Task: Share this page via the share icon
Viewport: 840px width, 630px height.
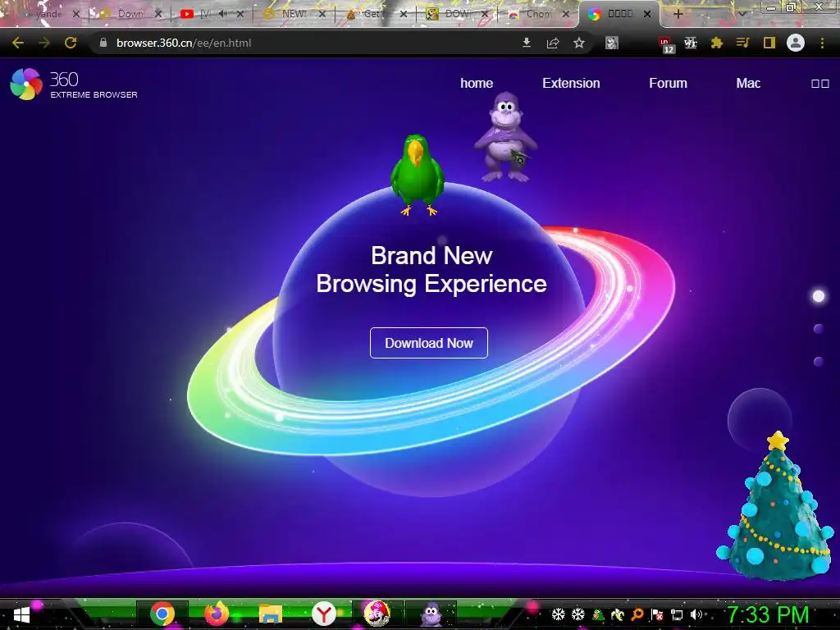Action: (x=553, y=43)
